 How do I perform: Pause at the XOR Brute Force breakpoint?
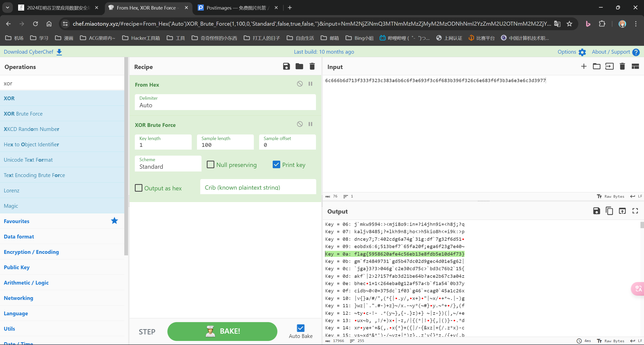point(310,124)
